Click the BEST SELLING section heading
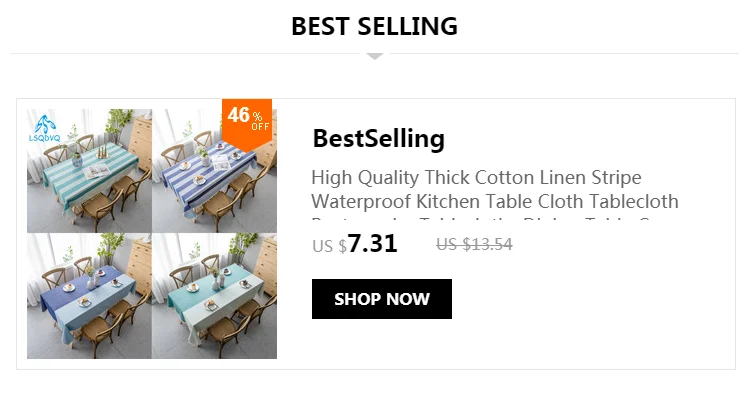 (375, 26)
